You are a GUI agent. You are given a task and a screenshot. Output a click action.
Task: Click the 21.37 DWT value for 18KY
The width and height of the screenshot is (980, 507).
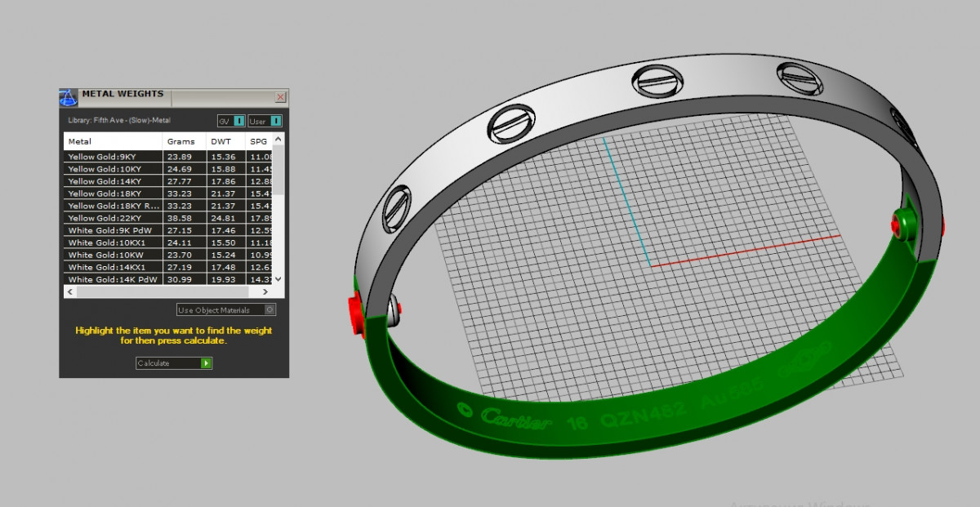(224, 193)
